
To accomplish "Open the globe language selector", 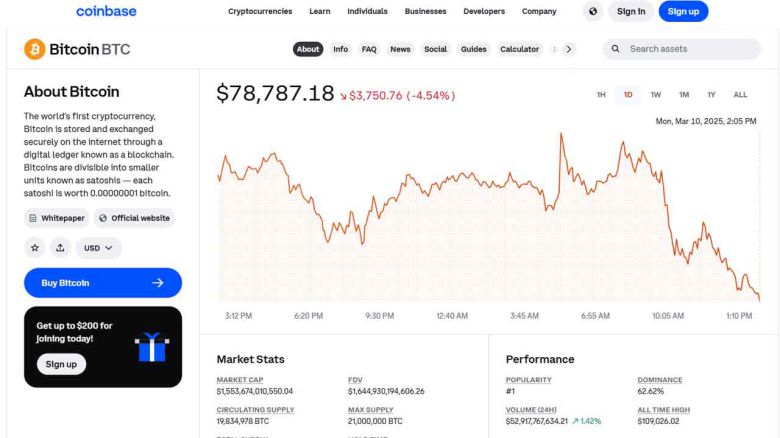I will 593,12.
